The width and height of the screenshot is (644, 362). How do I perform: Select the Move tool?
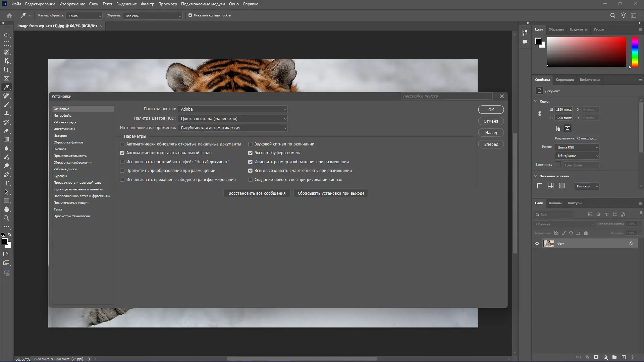pyautogui.click(x=6, y=35)
